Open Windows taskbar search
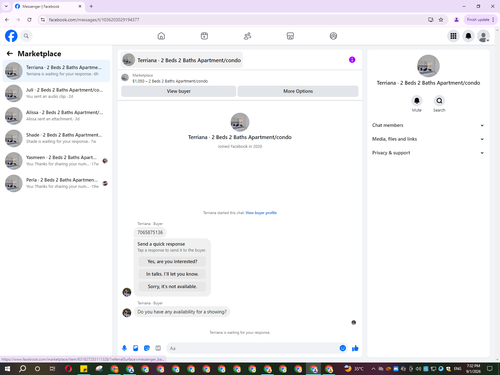 click(22, 369)
